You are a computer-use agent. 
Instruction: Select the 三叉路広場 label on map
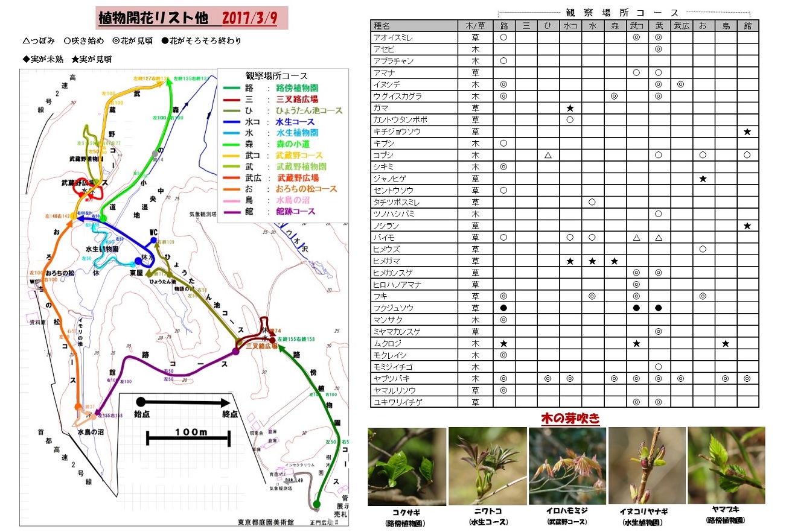click(x=262, y=347)
